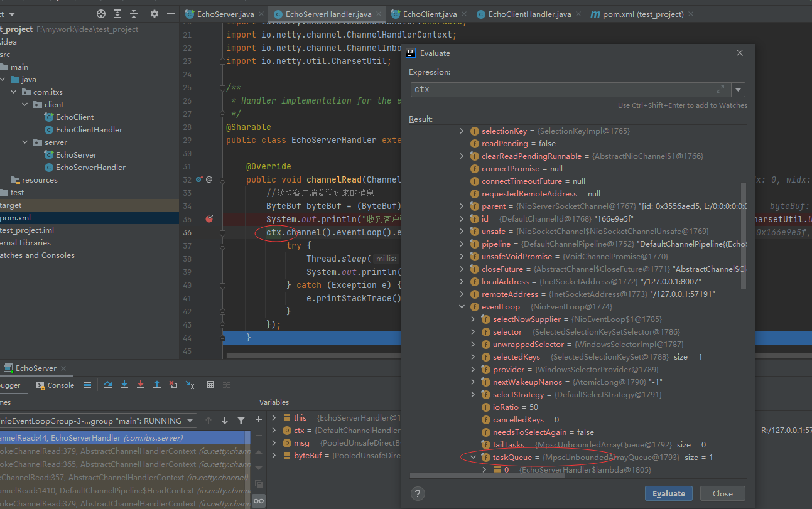
Task: Switch to EchoClientHandler.java tab
Action: (529, 14)
